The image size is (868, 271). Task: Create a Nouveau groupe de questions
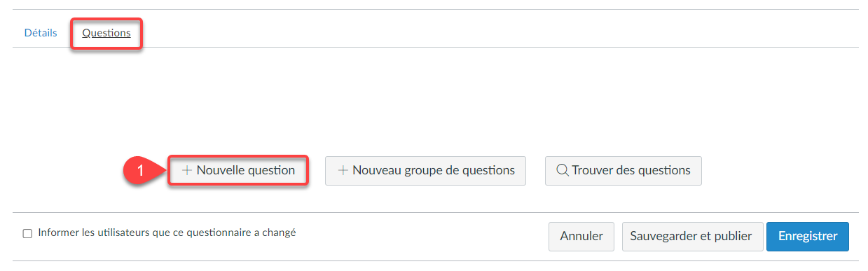tap(425, 170)
